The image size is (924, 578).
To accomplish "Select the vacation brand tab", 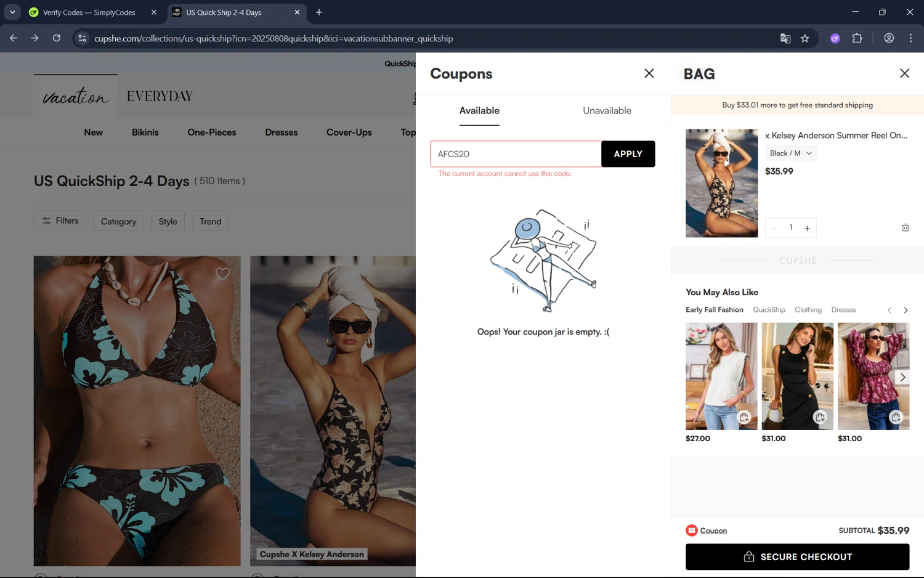I will pos(76,96).
